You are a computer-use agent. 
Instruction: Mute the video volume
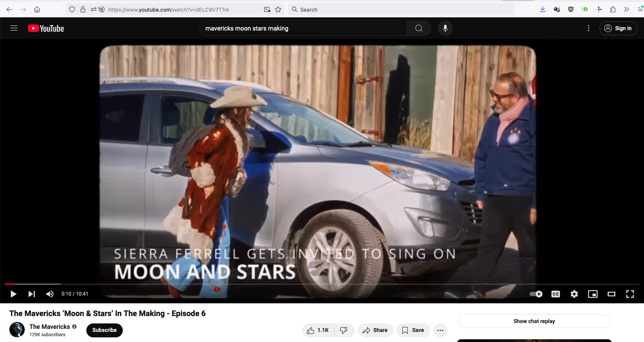(50, 294)
